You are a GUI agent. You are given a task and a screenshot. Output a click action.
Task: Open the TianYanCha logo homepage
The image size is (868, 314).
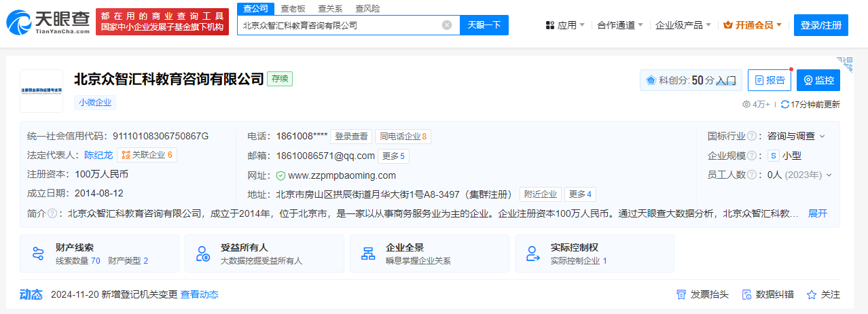pyautogui.click(x=48, y=22)
